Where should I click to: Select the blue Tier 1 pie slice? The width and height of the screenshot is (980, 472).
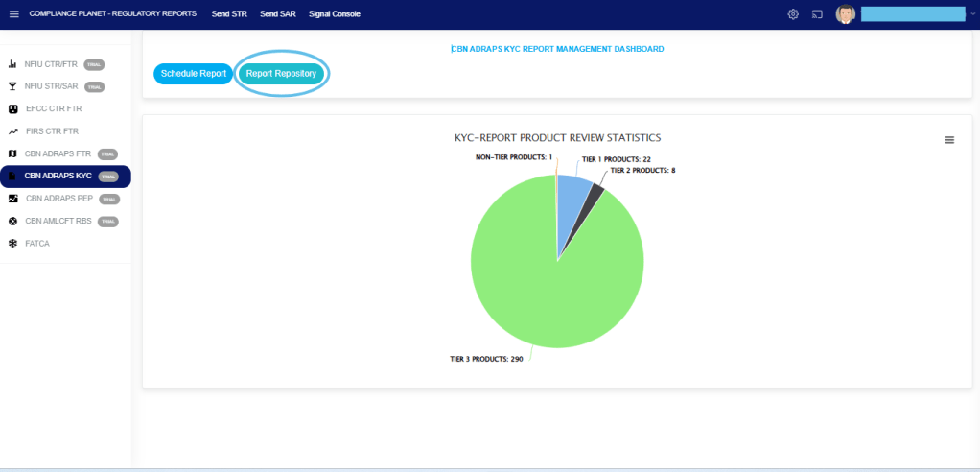click(x=572, y=201)
